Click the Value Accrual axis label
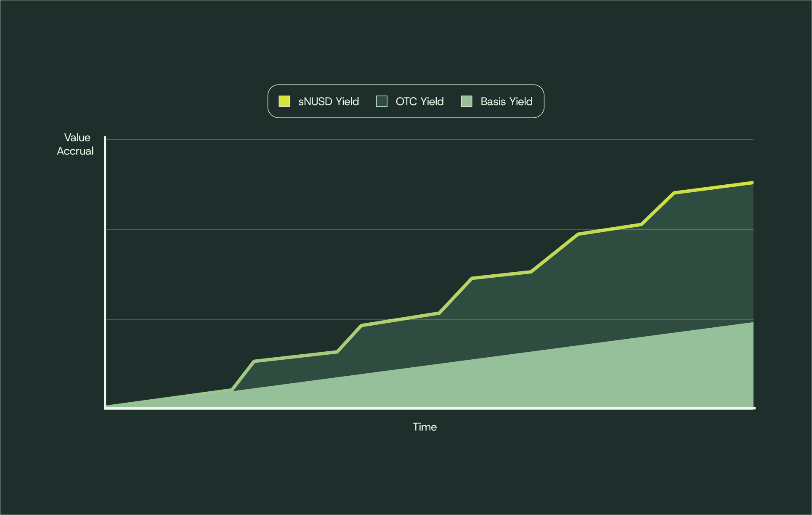 pyautogui.click(x=76, y=144)
